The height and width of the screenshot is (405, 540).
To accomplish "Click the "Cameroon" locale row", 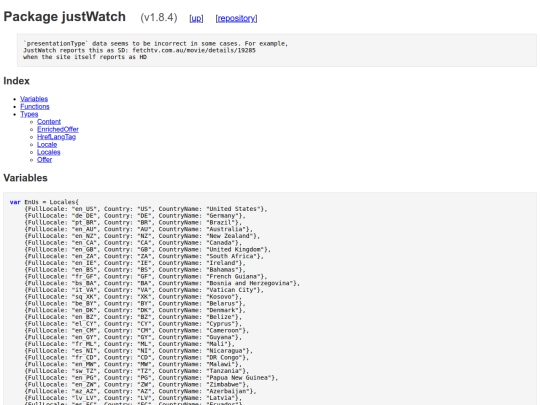I will [137, 330].
